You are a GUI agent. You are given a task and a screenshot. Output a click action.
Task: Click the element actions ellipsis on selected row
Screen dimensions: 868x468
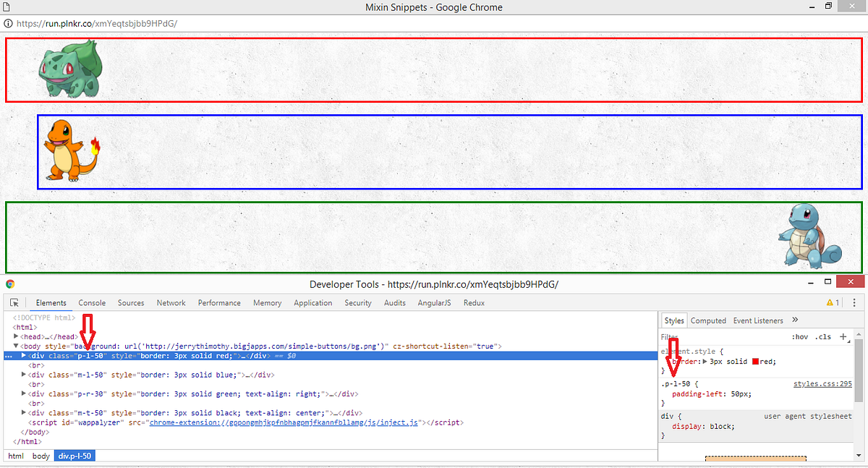click(x=7, y=356)
